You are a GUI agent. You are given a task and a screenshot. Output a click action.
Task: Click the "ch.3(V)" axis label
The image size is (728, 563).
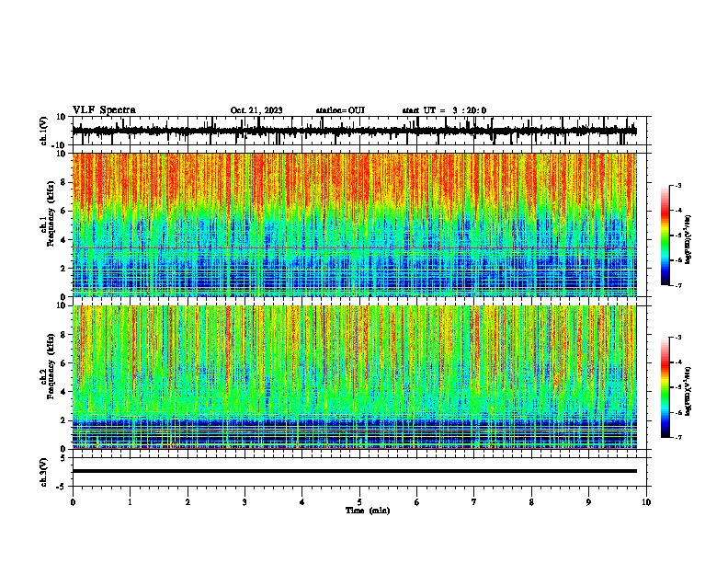pos(44,472)
